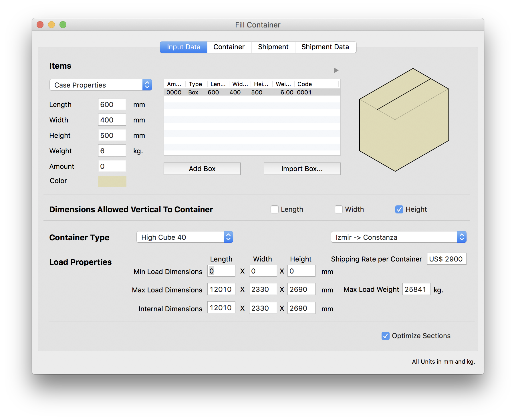Click the item Width field showing 400

[112, 120]
